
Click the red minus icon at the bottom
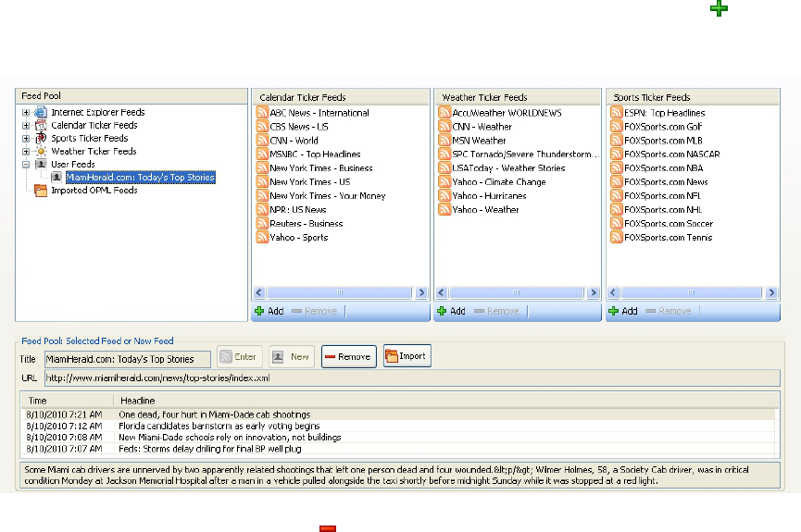(328, 528)
